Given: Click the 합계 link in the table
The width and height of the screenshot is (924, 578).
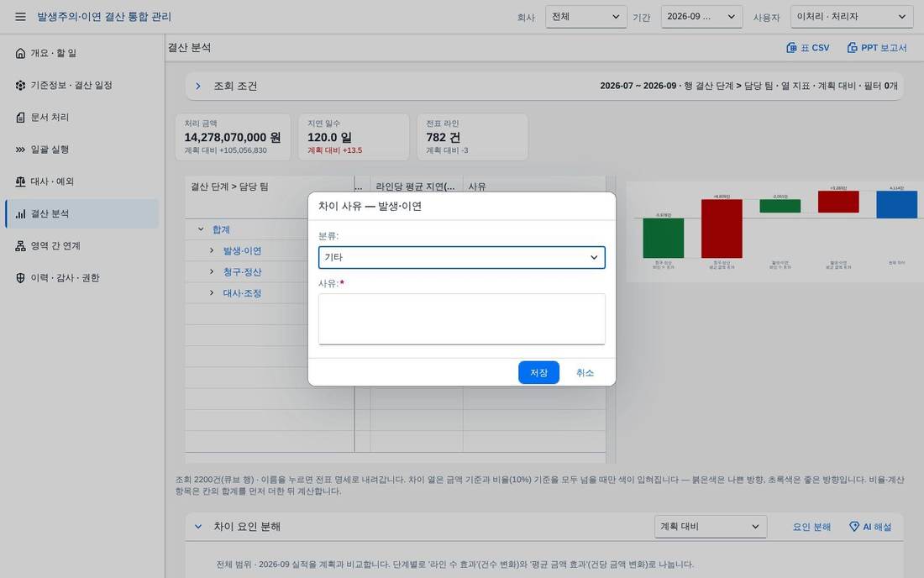Looking at the screenshot, I should (x=221, y=229).
